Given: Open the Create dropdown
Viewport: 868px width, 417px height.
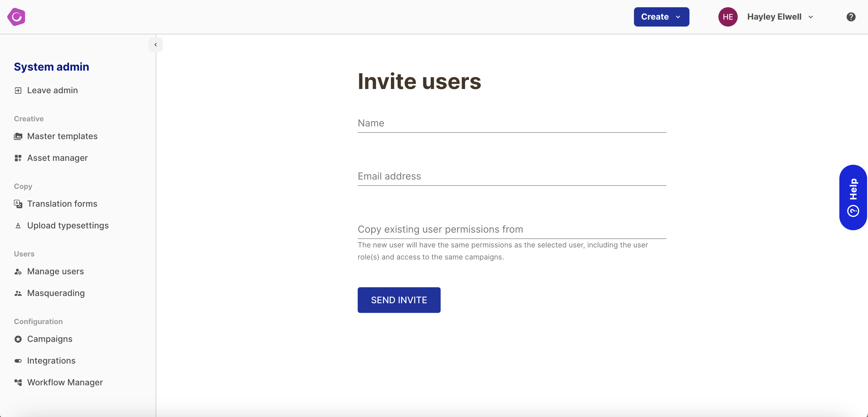Looking at the screenshot, I should point(661,17).
